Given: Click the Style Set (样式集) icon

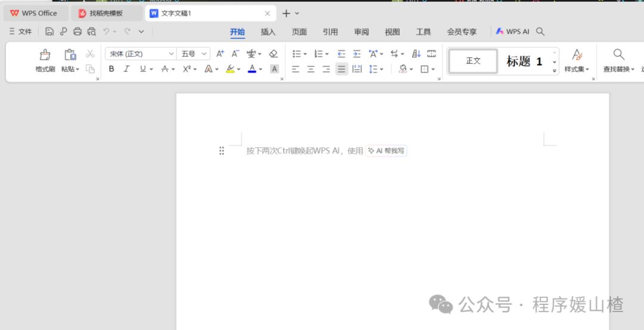Looking at the screenshot, I should pos(577,55).
